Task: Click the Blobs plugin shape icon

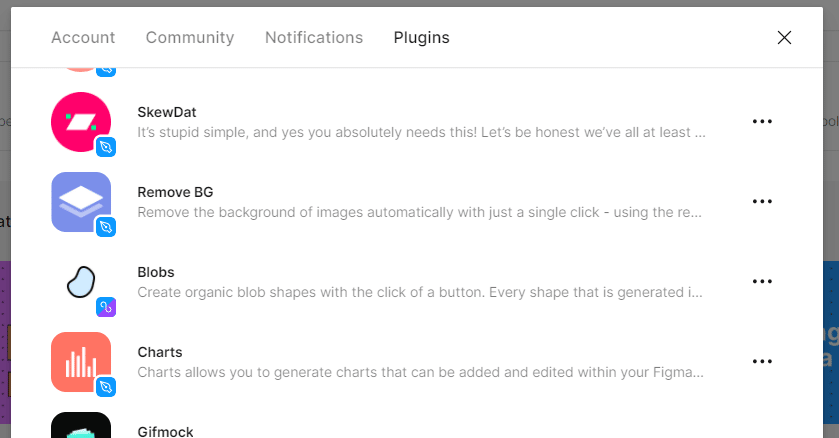Action: pyautogui.click(x=81, y=282)
